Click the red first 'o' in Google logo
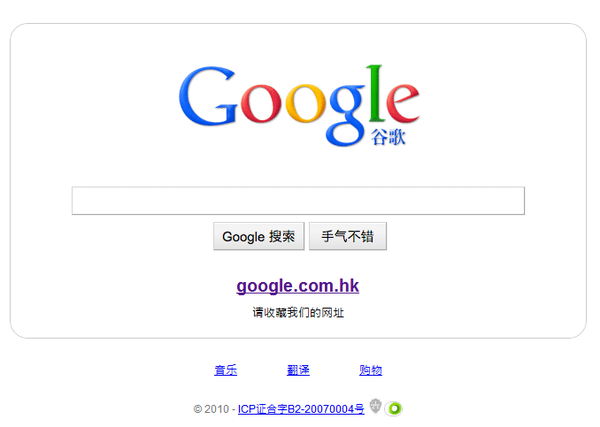600x427 pixels. (261, 103)
